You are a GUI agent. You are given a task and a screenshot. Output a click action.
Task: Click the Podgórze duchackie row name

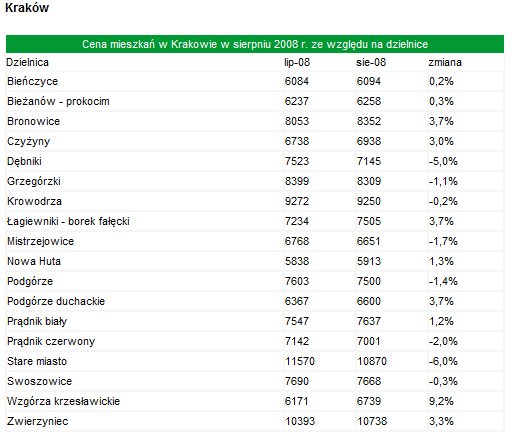click(x=56, y=301)
